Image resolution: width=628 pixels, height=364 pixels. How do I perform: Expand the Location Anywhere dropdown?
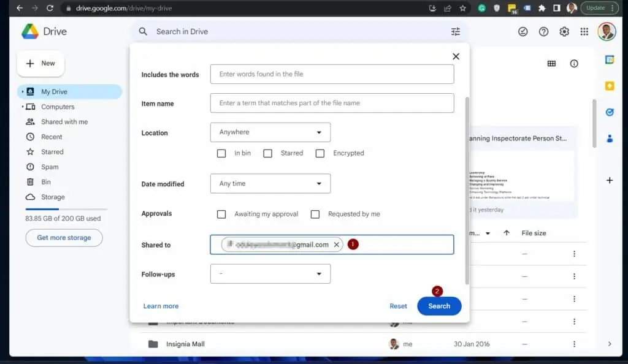click(x=270, y=132)
